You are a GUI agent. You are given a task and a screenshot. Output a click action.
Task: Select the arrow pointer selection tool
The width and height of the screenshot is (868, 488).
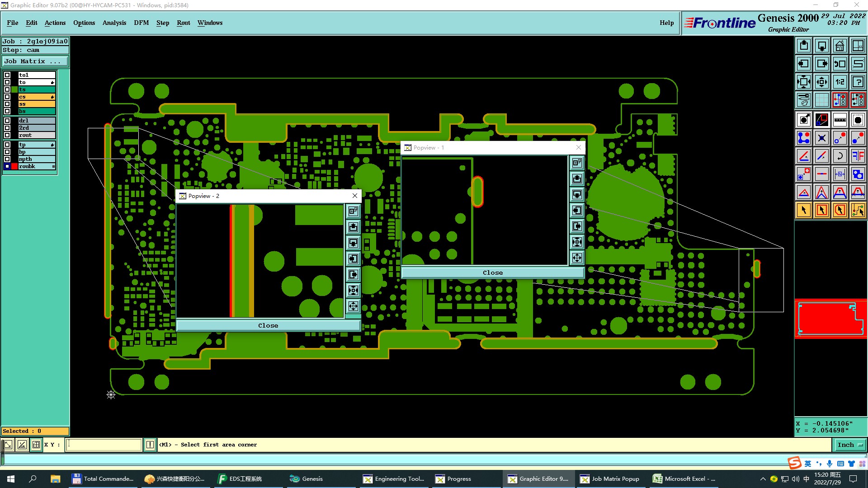(x=804, y=210)
